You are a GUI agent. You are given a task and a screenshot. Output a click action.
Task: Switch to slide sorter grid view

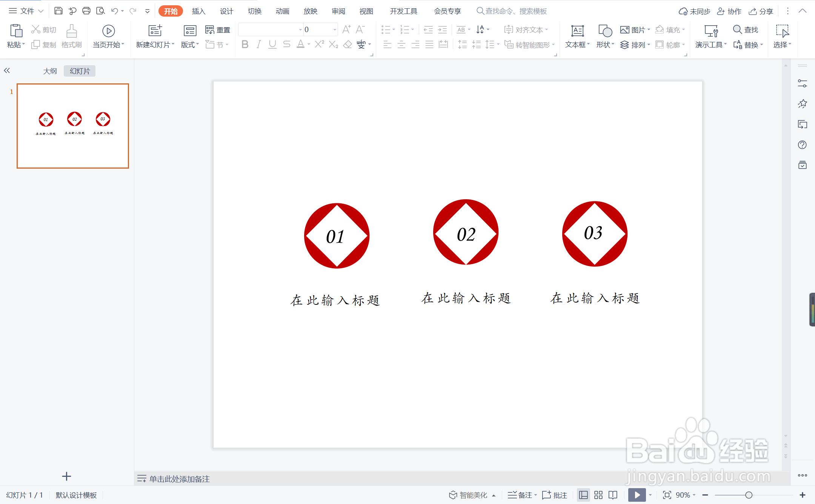point(598,495)
